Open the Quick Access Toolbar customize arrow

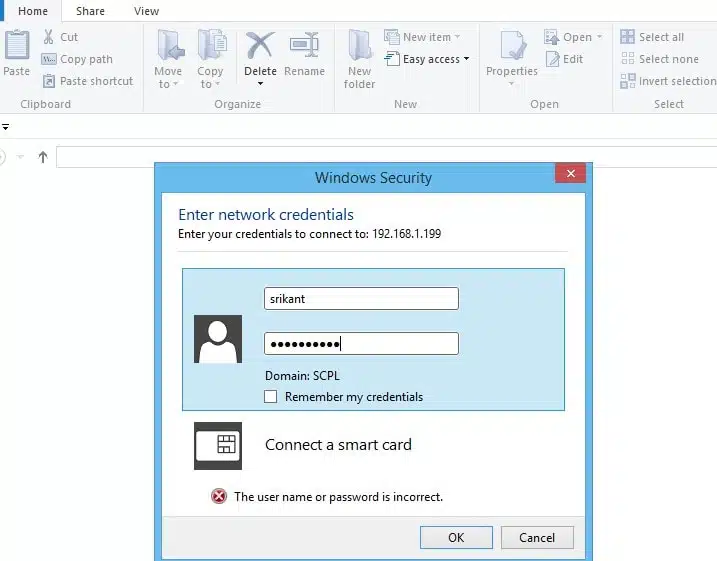[x=5, y=127]
